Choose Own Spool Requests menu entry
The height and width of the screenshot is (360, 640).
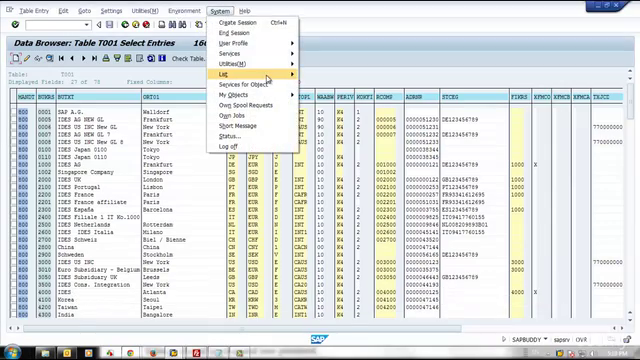(x=246, y=105)
